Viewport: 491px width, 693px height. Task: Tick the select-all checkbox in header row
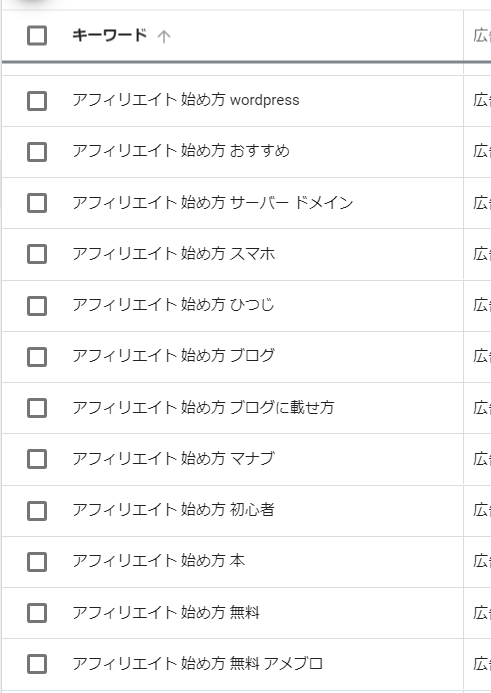pyautogui.click(x=37, y=36)
